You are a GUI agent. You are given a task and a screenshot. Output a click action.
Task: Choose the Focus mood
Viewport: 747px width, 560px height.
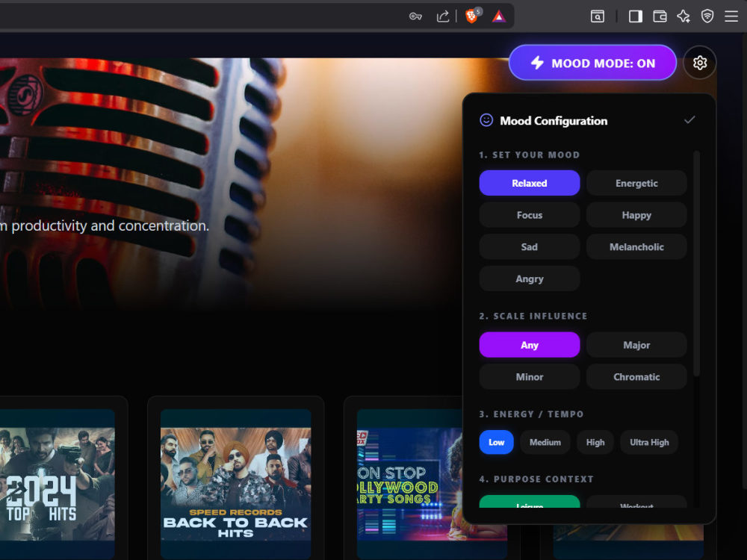(530, 215)
